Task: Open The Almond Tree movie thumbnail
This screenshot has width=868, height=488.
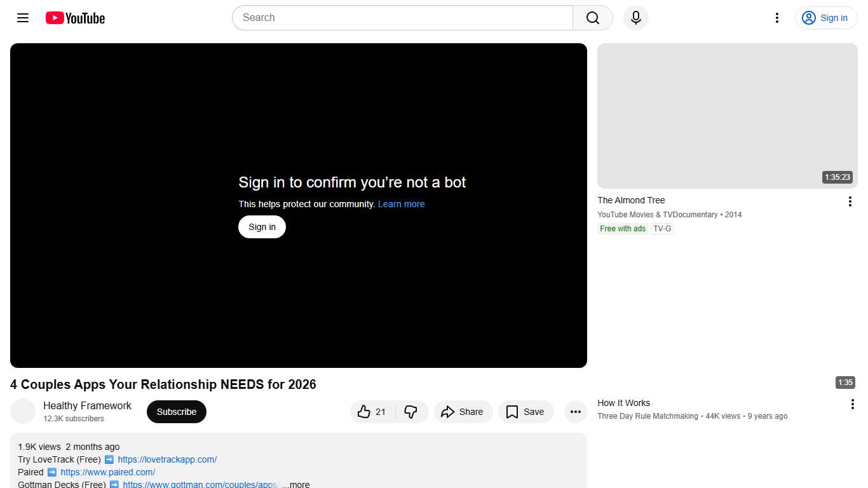Action: pyautogui.click(x=727, y=116)
